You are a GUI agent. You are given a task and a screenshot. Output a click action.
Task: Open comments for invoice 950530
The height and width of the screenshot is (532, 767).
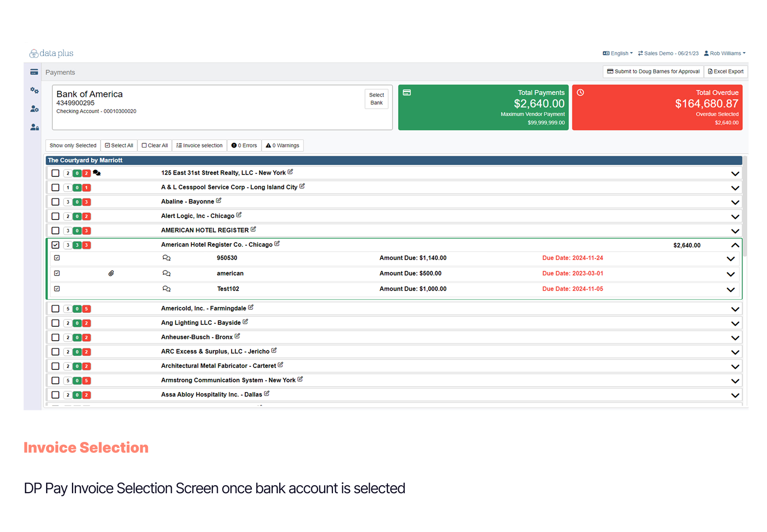point(166,258)
